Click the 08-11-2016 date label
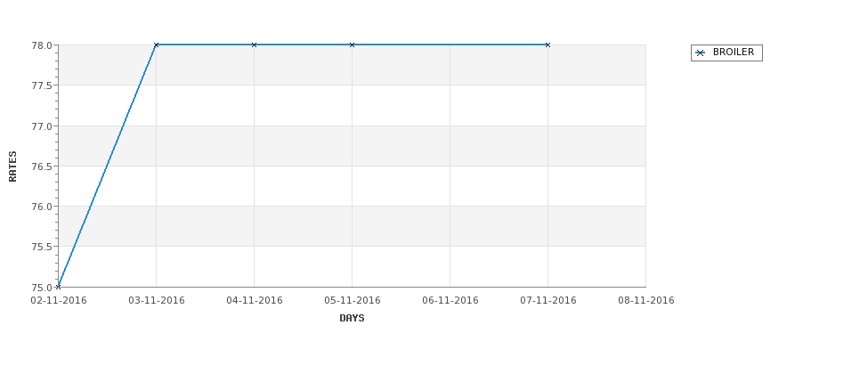The image size is (868, 382). (646, 301)
